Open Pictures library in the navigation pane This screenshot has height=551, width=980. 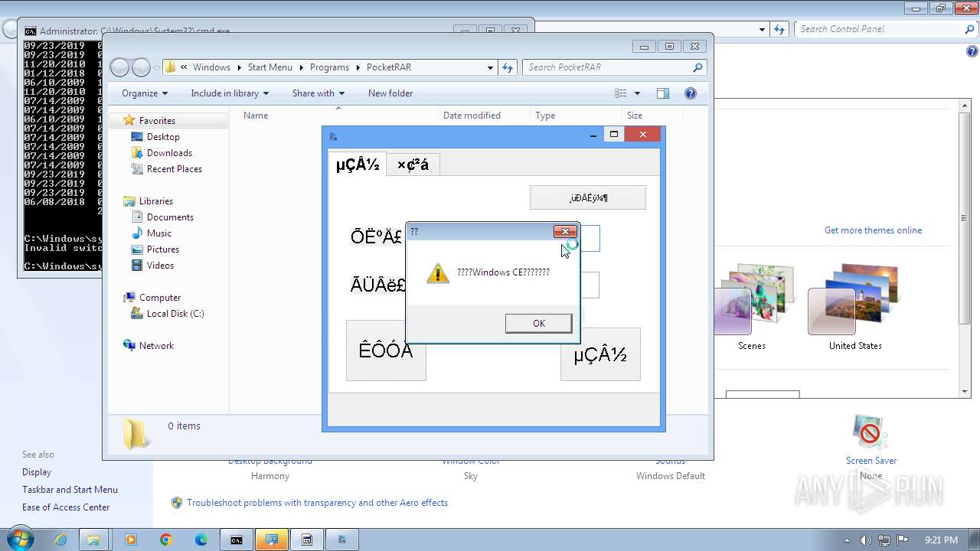point(163,249)
